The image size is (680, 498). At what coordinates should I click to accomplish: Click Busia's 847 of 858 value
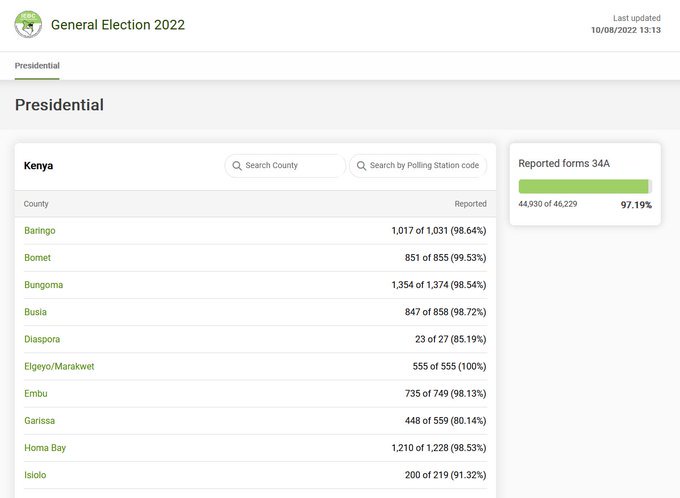[445, 312]
